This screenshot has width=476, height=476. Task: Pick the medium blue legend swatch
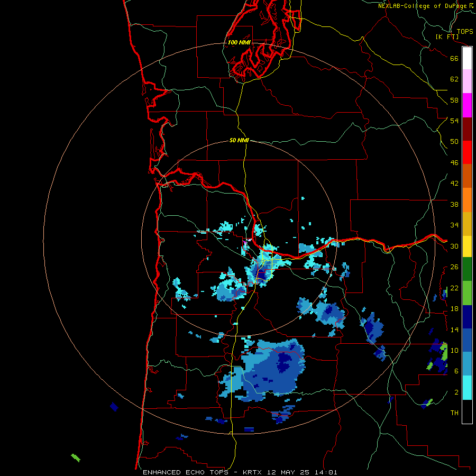[x=467, y=340]
